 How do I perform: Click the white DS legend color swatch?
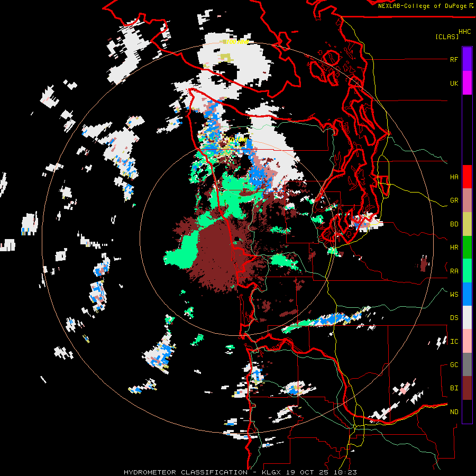pyautogui.click(x=467, y=317)
